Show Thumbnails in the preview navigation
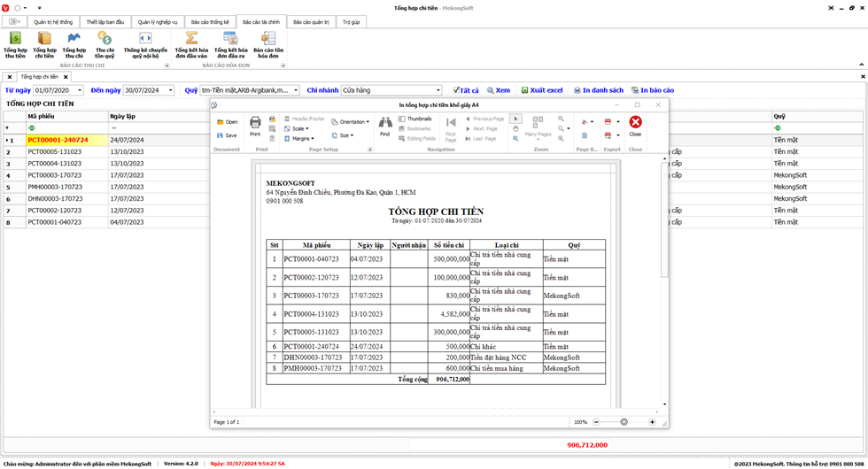 [415, 119]
